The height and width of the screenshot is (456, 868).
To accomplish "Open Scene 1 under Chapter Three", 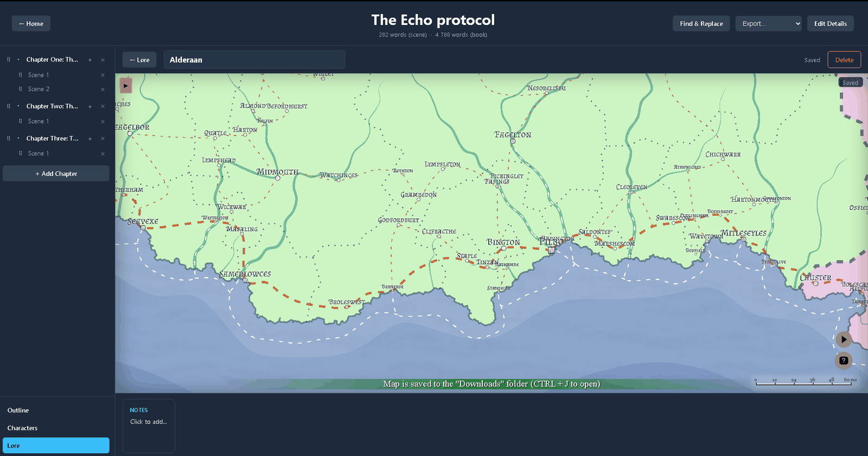I will tap(39, 153).
